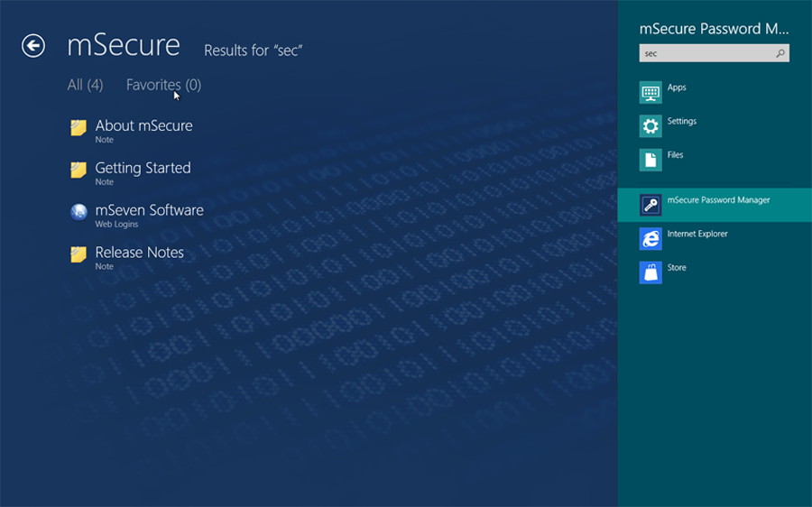The image size is (812, 507).
Task: Select Apps search scope label
Action: pyautogui.click(x=677, y=88)
